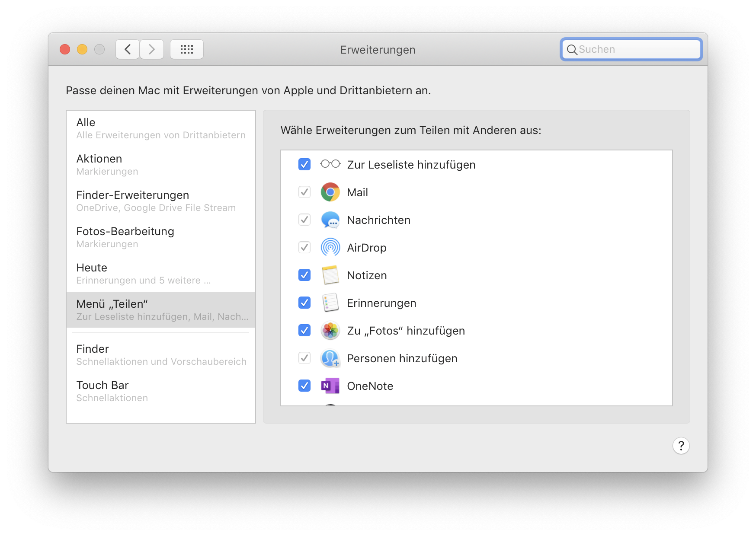Viewport: 756px width, 536px height.
Task: Click the AirDrop radar icon
Action: (x=330, y=248)
